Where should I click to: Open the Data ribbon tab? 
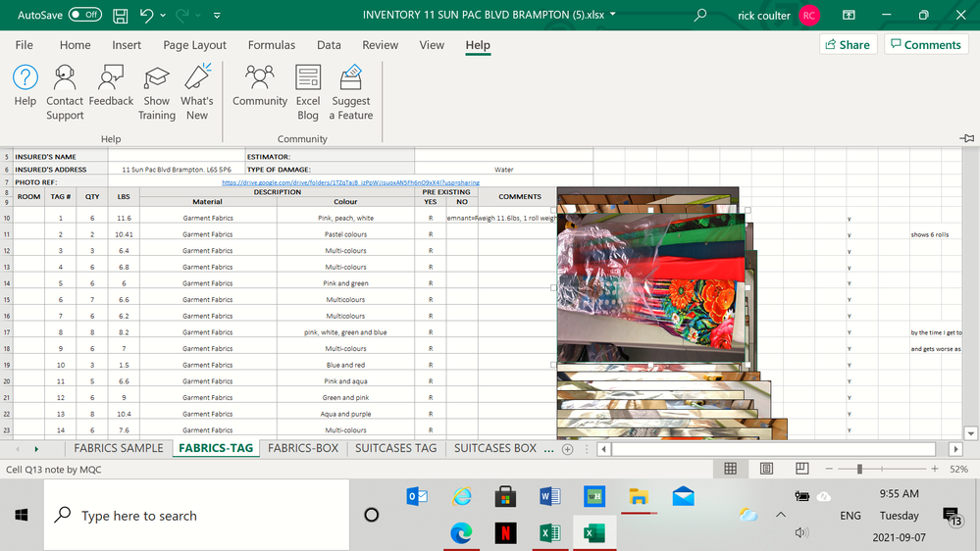point(329,45)
